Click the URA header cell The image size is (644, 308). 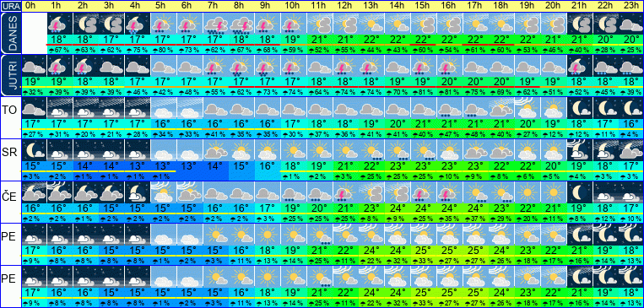coord(11,6)
